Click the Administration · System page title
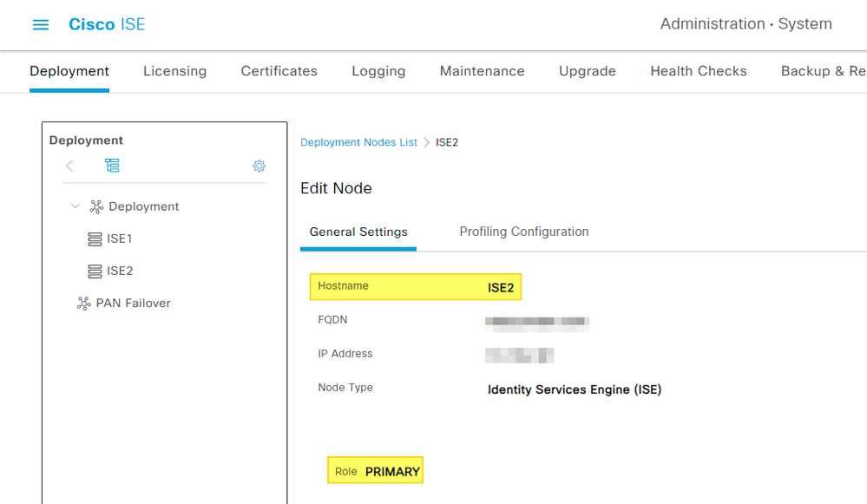867x504 pixels. pyautogui.click(x=745, y=24)
